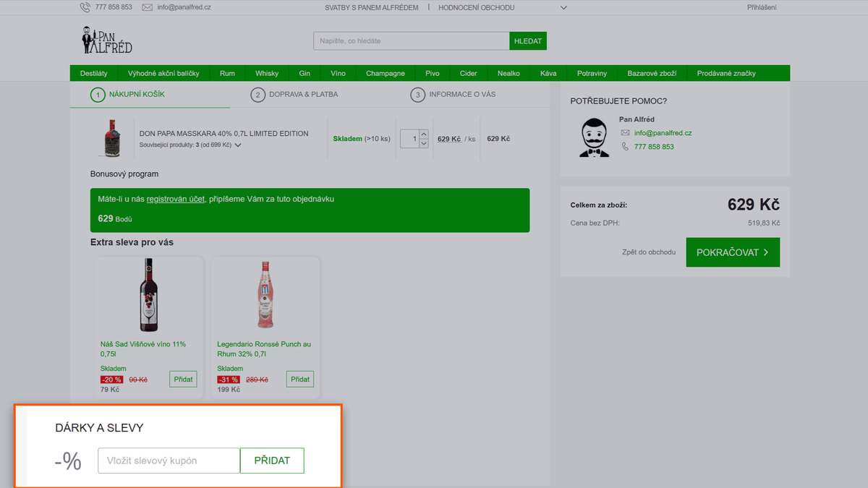Open the Don Papa Masskara bottle thumbnail
Image resolution: width=868 pixels, height=488 pixels.
click(x=111, y=138)
